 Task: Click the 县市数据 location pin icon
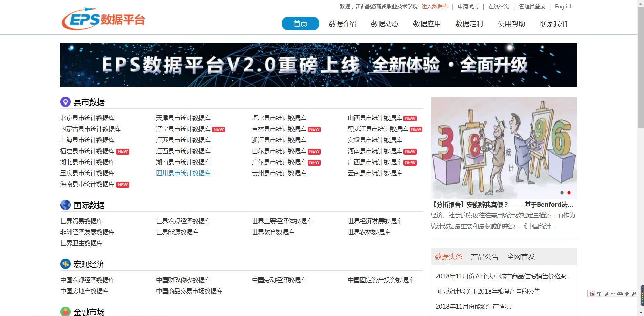[65, 102]
